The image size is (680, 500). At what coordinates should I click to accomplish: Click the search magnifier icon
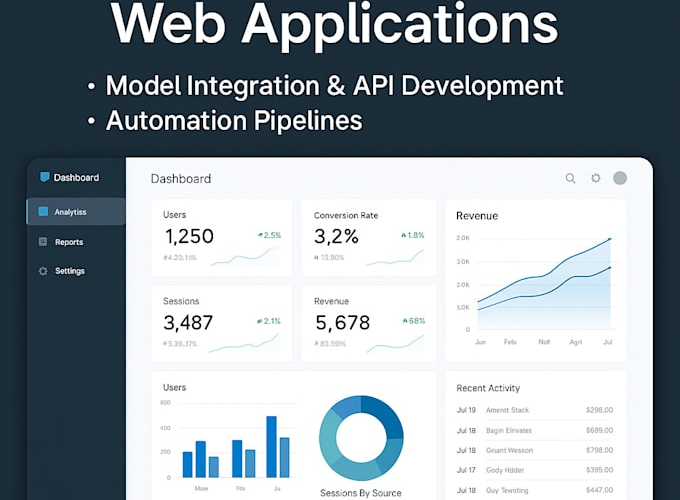coord(570,179)
